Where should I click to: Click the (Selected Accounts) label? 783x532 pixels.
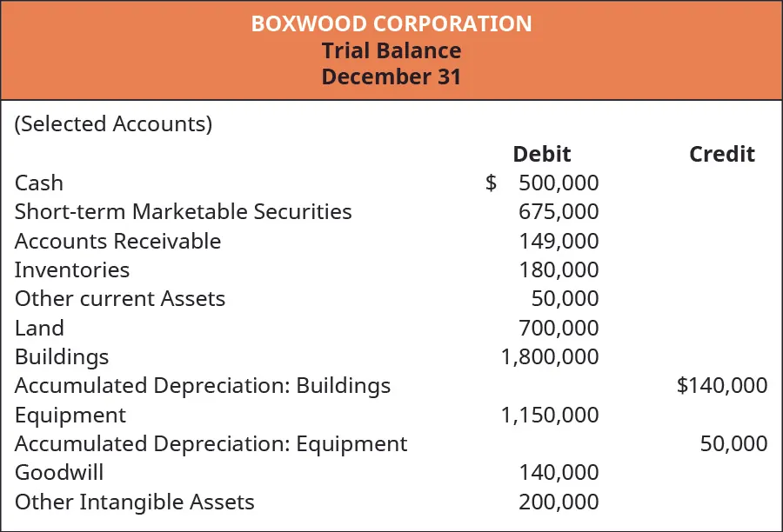click(113, 124)
